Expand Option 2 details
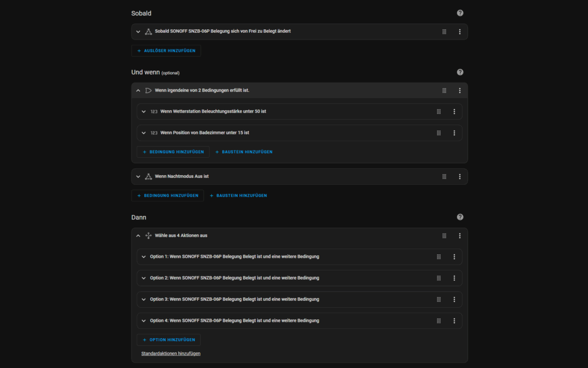The height and width of the screenshot is (368, 588). [144, 278]
